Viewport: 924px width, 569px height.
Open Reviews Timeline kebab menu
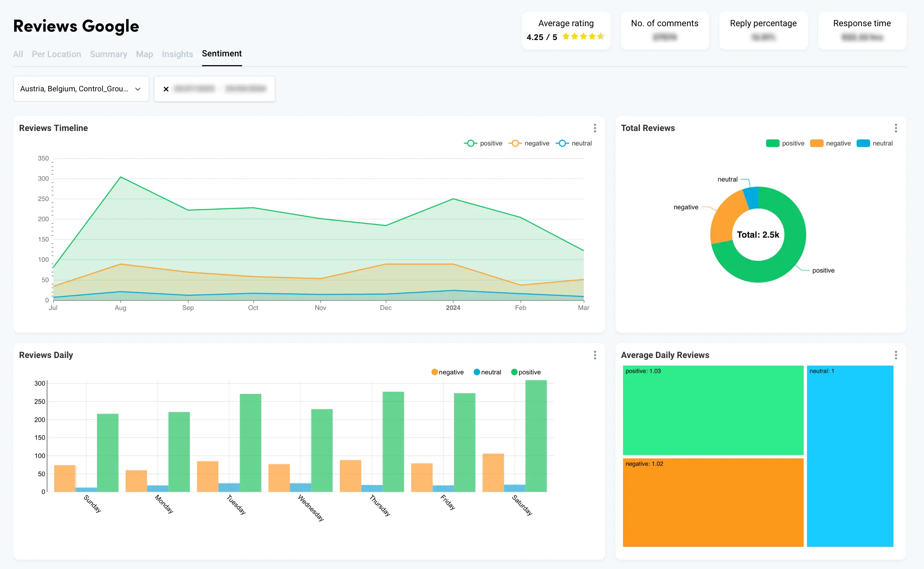click(595, 128)
